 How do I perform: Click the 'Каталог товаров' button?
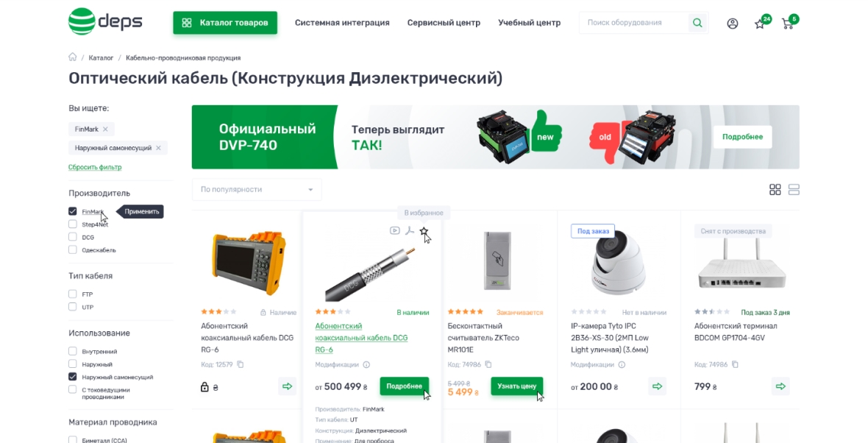coord(225,23)
